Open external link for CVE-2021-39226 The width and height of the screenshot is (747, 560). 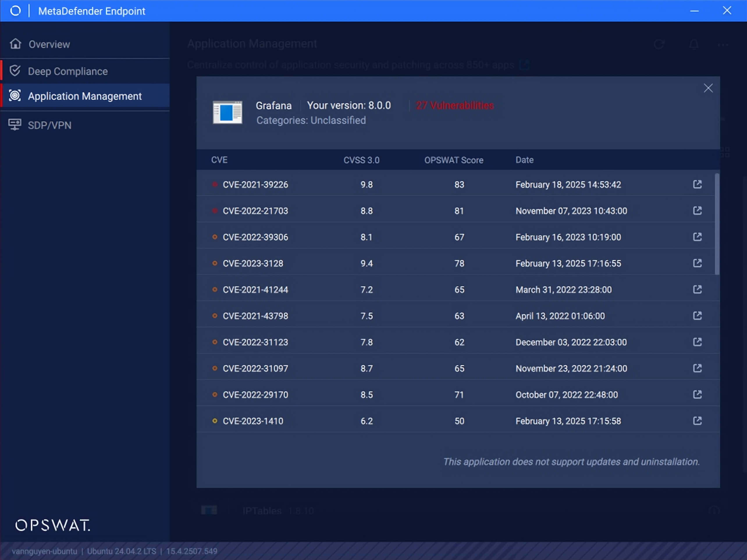(x=697, y=184)
